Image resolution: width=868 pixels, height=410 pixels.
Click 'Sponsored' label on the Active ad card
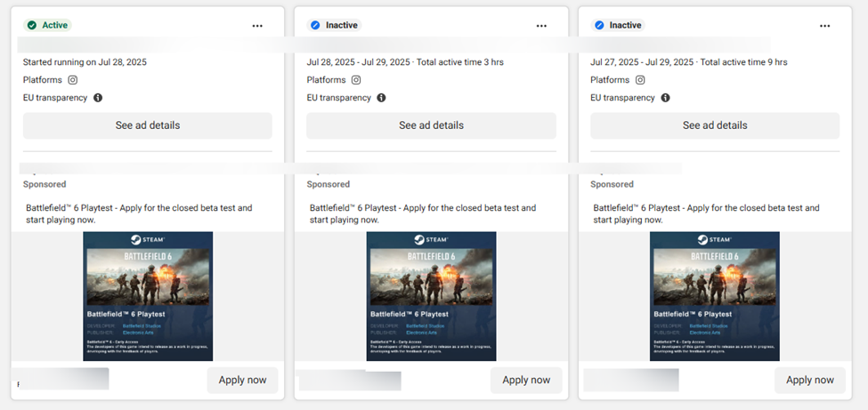point(45,184)
